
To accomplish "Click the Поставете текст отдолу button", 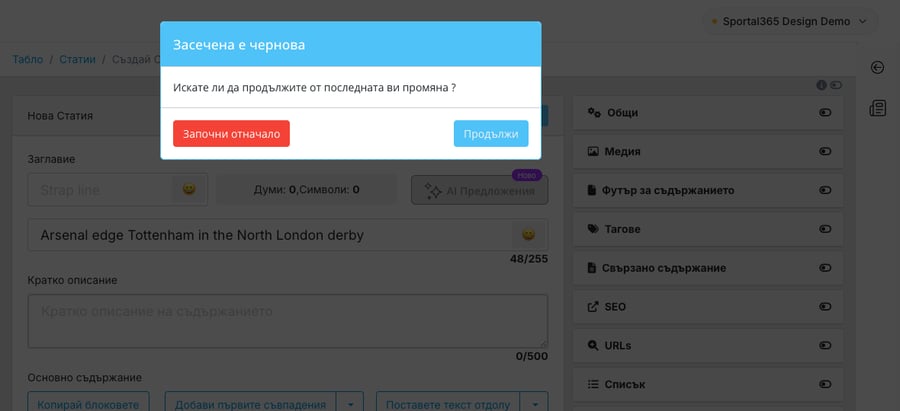I will click(448, 404).
